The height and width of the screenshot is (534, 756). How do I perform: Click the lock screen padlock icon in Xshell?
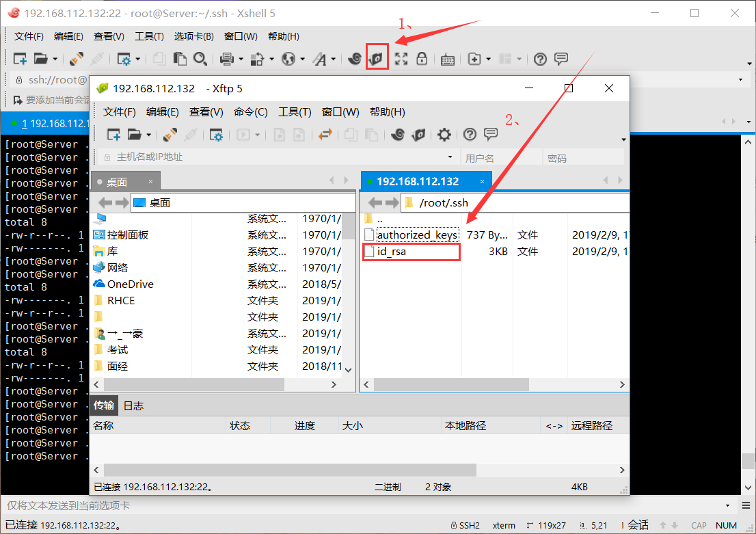[422, 59]
